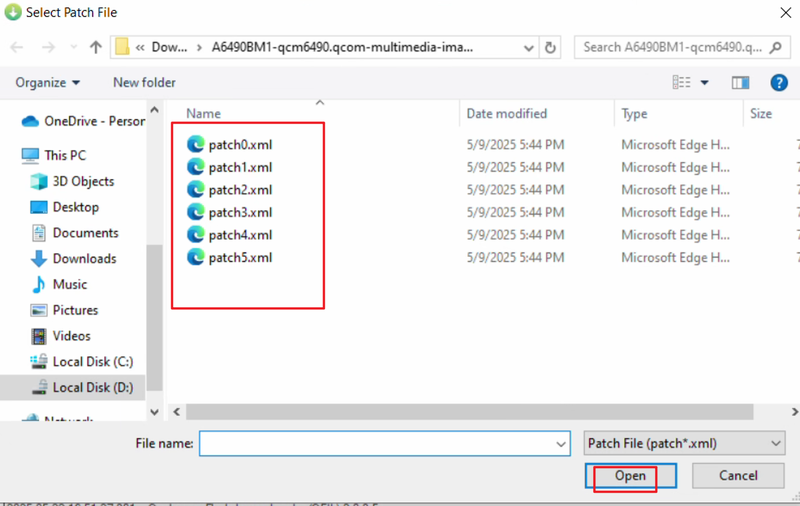Create a New folder
800x506 pixels.
[144, 83]
